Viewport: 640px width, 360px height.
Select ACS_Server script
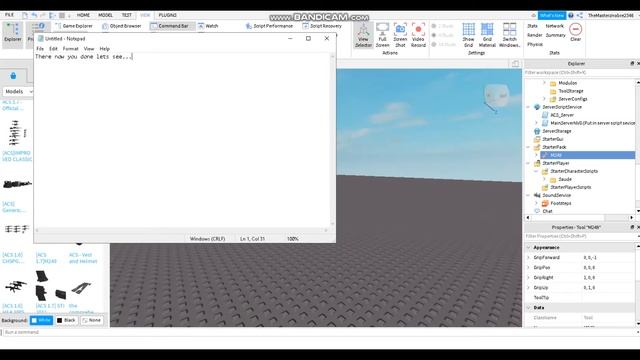point(562,115)
